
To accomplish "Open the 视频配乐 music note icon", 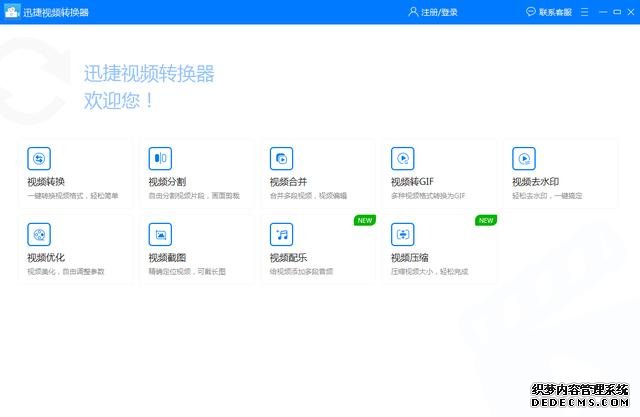I will coord(281,234).
